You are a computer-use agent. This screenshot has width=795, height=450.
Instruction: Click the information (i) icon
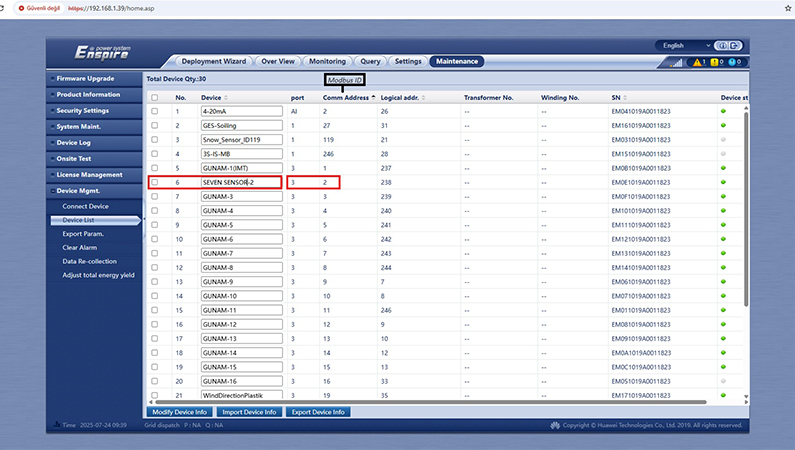point(721,46)
